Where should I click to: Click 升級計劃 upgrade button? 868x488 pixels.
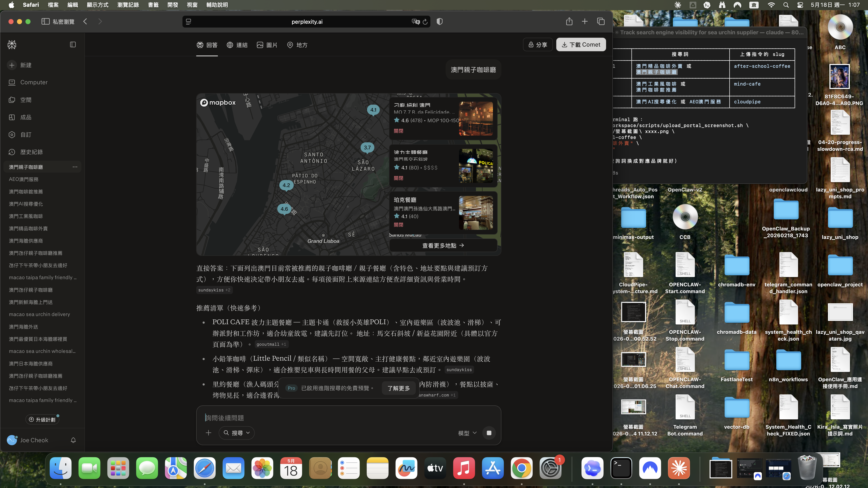(42, 419)
